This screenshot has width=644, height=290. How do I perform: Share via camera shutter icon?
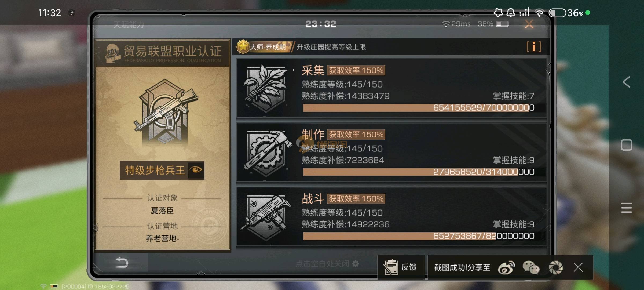click(556, 267)
